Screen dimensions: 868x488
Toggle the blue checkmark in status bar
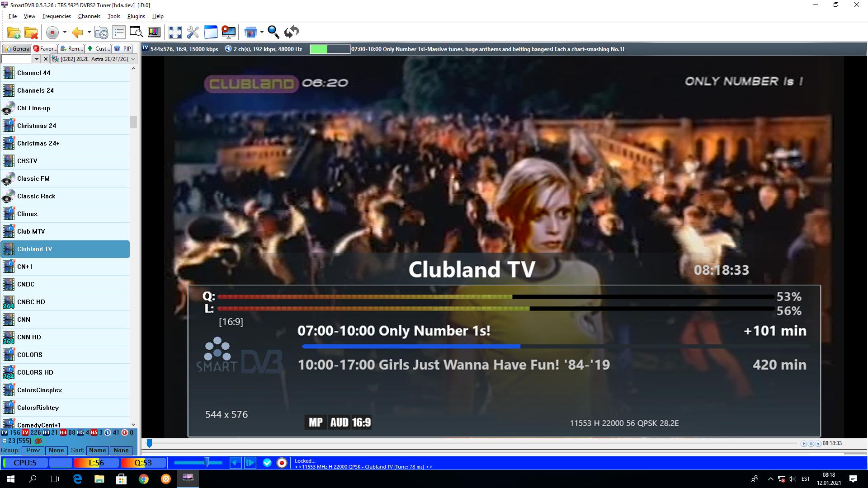click(267, 463)
